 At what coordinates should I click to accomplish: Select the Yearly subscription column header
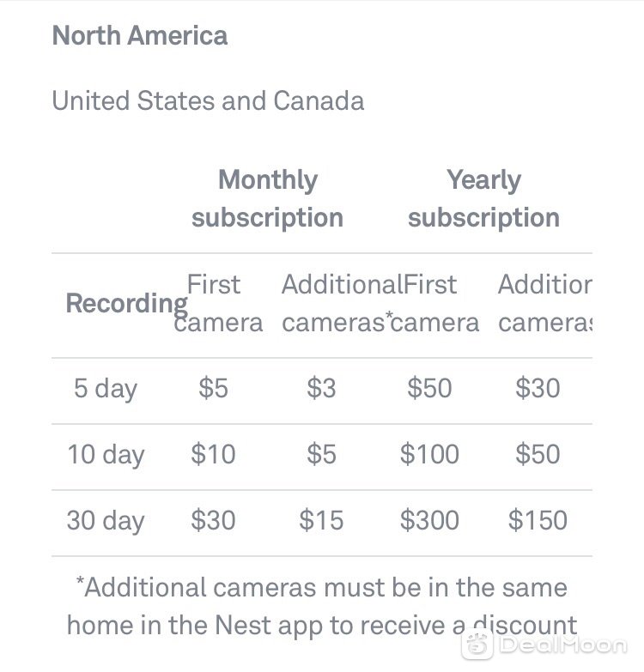click(x=483, y=198)
